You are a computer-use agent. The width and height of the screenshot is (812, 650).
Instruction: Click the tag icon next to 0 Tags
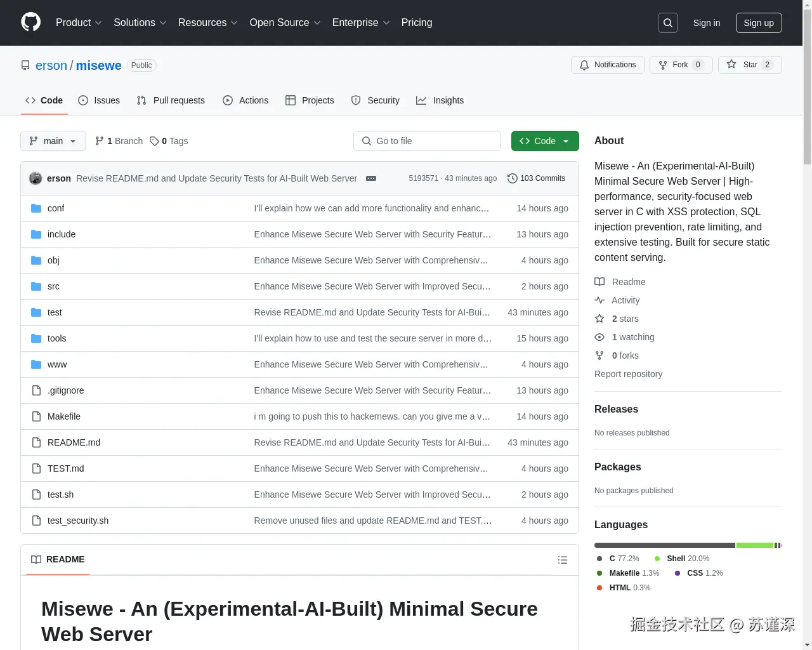[x=154, y=141]
